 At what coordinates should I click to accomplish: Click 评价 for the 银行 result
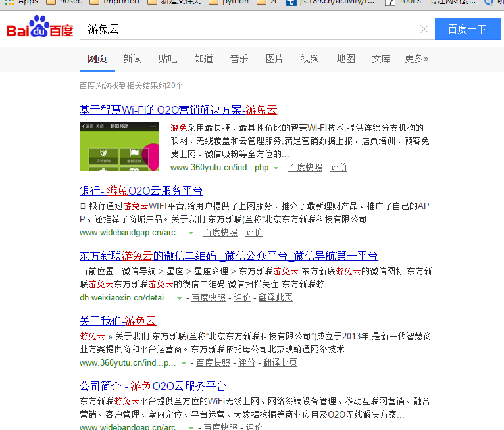(254, 233)
